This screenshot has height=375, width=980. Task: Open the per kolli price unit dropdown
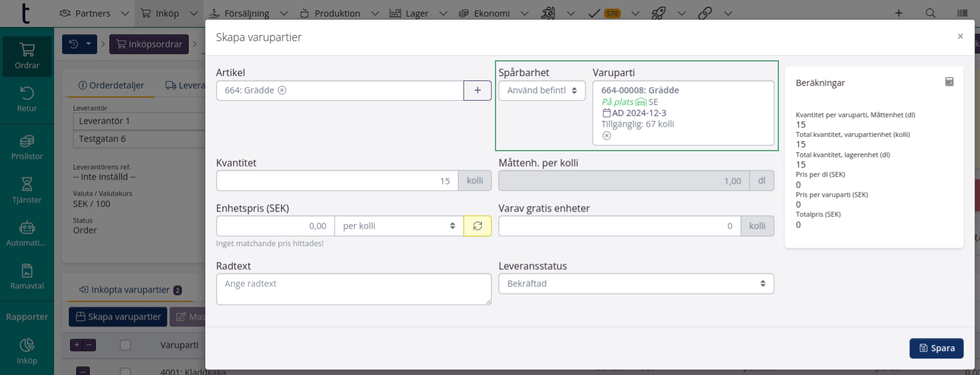398,226
